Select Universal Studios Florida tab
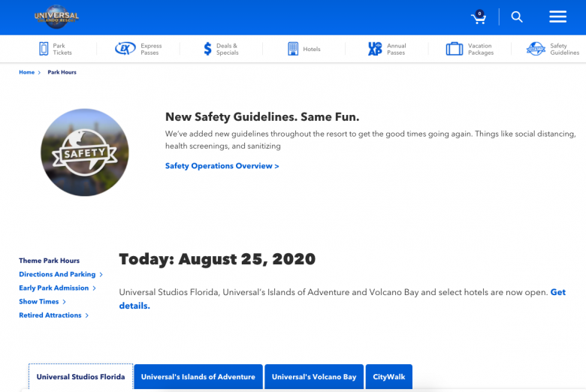The width and height of the screenshot is (586, 392). [80, 377]
